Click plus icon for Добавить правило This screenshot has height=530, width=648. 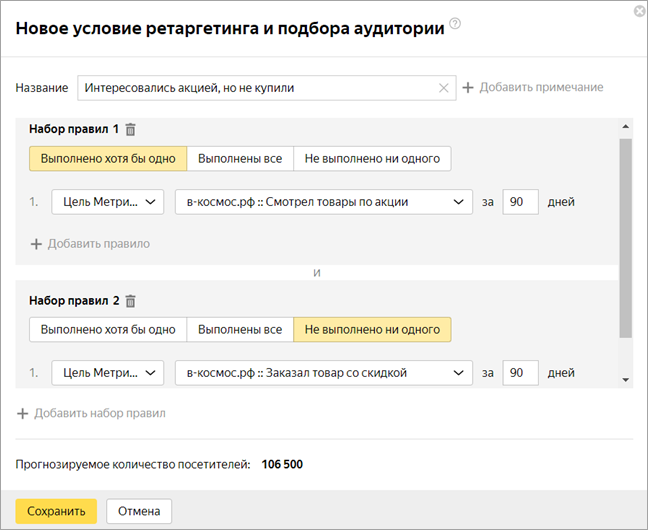[37, 243]
